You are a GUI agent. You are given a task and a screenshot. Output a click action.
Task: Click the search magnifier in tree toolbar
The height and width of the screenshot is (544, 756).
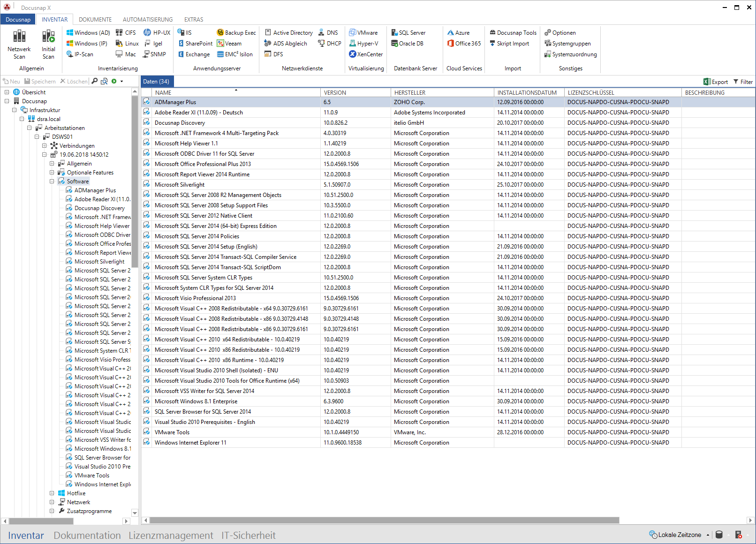(95, 81)
